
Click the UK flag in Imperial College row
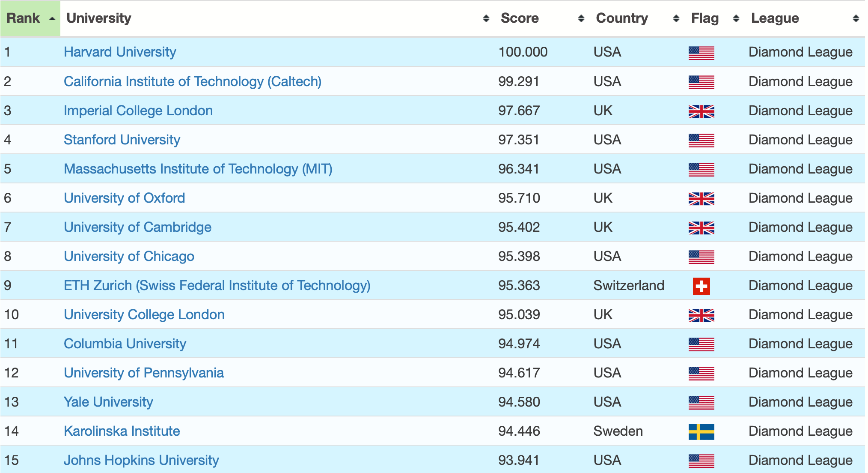point(701,111)
